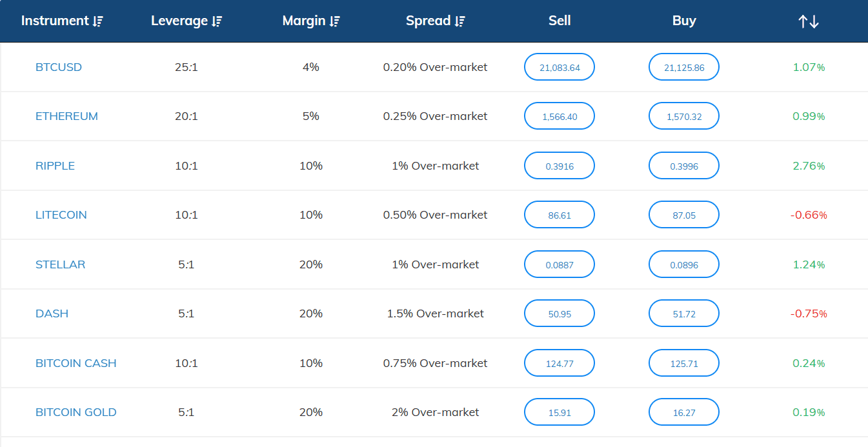Click the Sell column header
Viewport: 868px width, 447px height.
click(560, 21)
